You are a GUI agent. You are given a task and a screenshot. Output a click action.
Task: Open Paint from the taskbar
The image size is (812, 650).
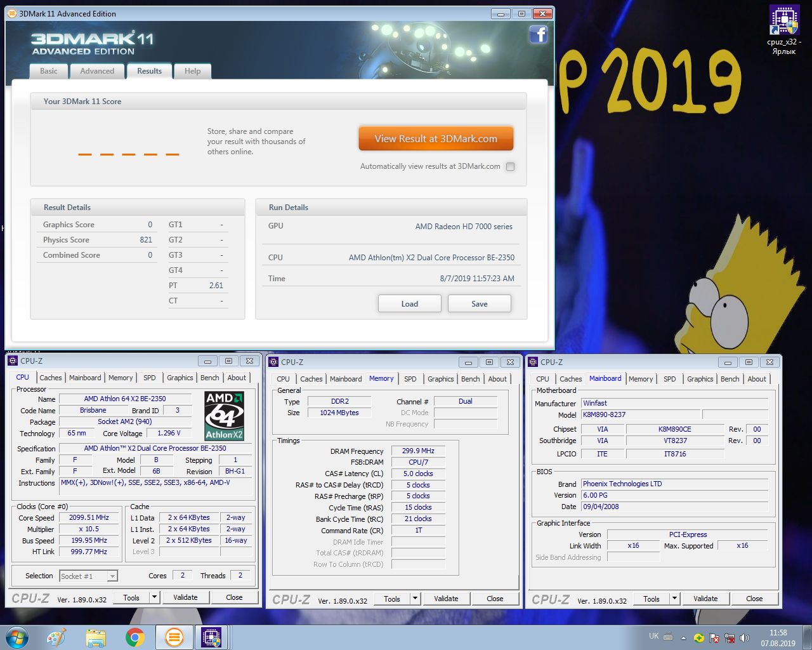click(x=56, y=637)
